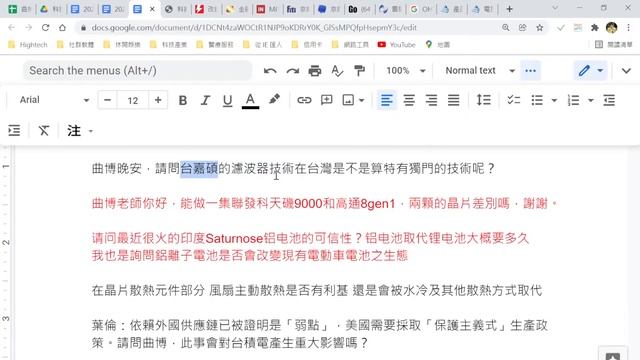Toggle Italic formatting
The height and width of the screenshot is (360, 640).
coord(205,100)
